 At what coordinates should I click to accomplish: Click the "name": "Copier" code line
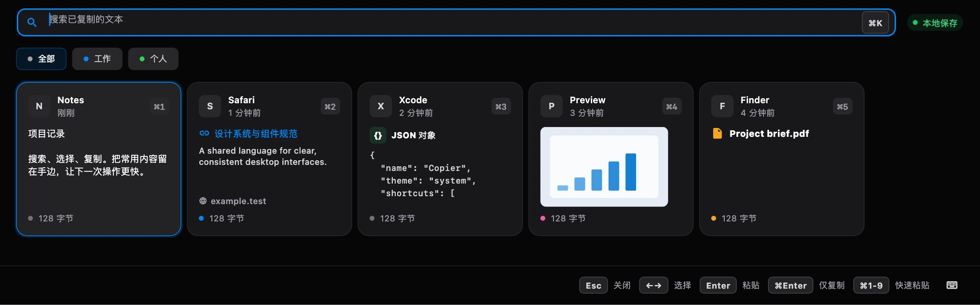tap(426, 168)
